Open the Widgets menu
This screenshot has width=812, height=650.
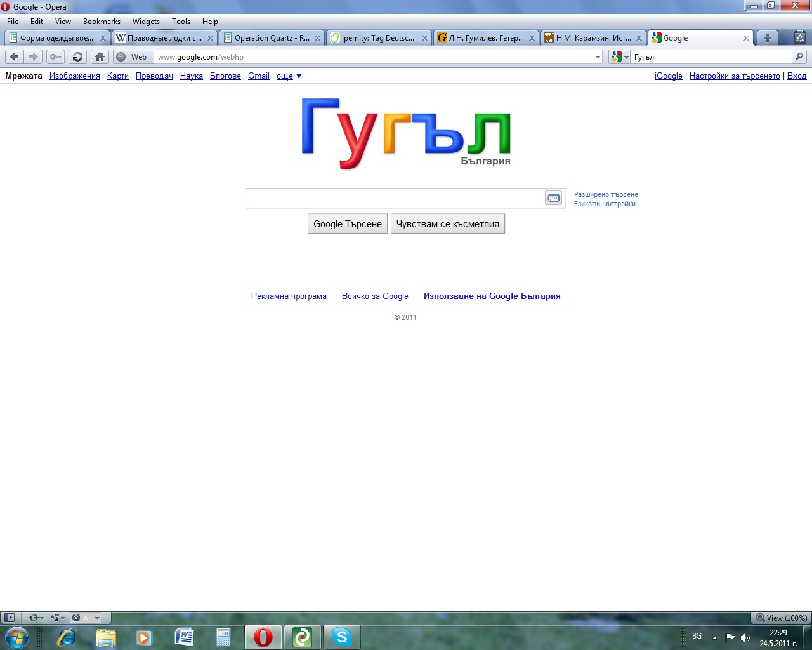(x=146, y=22)
